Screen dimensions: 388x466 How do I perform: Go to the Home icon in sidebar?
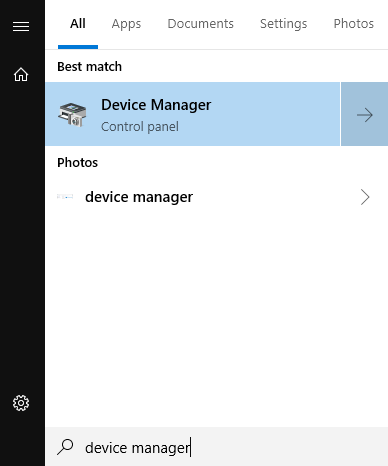tap(21, 74)
